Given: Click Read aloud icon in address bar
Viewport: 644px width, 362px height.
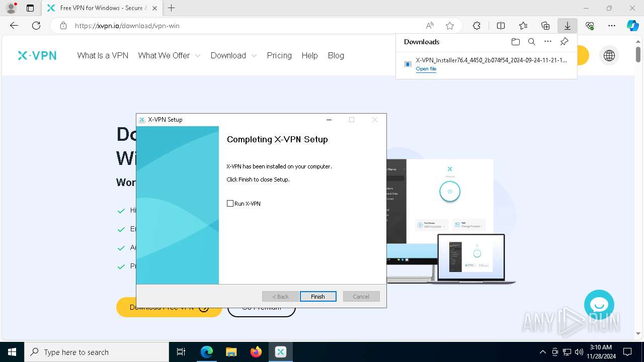Looking at the screenshot, I should pos(430,26).
